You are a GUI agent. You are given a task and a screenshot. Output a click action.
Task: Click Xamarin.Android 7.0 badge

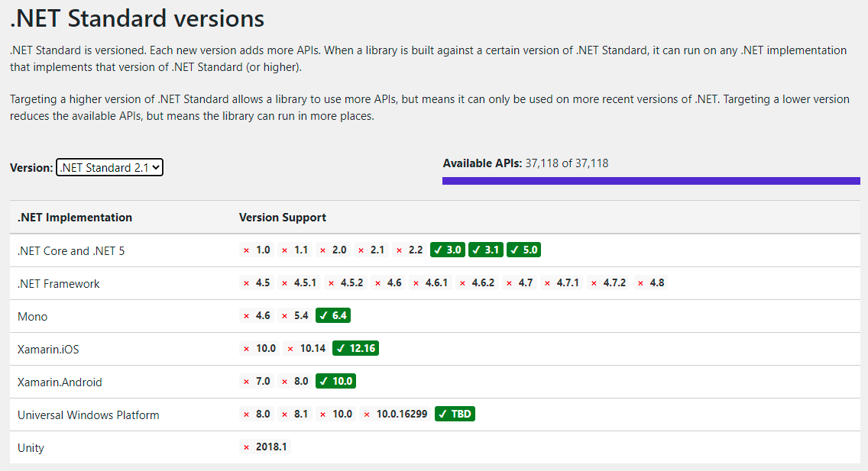(257, 382)
